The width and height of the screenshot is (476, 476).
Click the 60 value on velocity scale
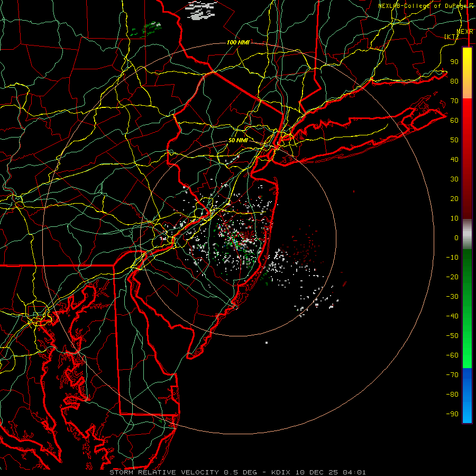[454, 120]
